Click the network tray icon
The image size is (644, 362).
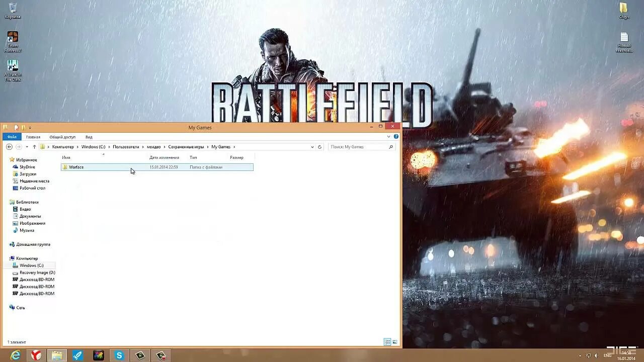pyautogui.click(x=589, y=355)
